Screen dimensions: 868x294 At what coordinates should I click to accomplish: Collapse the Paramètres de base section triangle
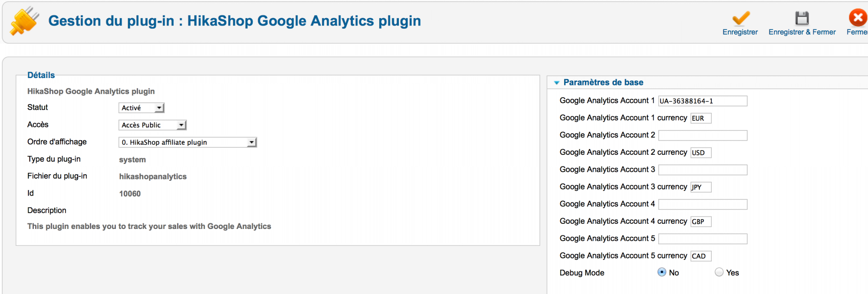tap(556, 83)
